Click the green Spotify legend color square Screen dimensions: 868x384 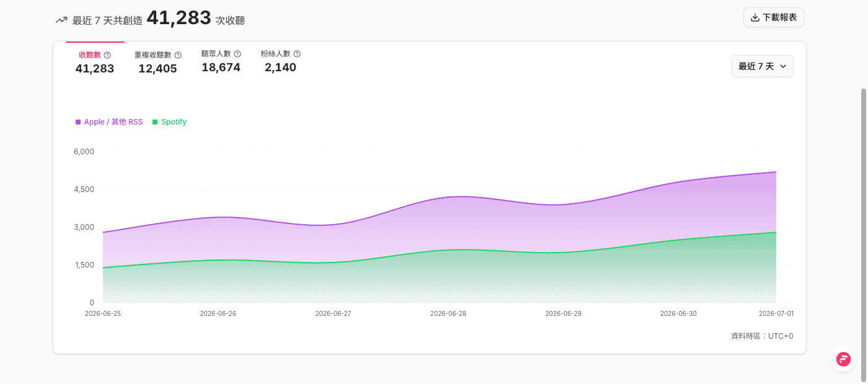point(155,122)
